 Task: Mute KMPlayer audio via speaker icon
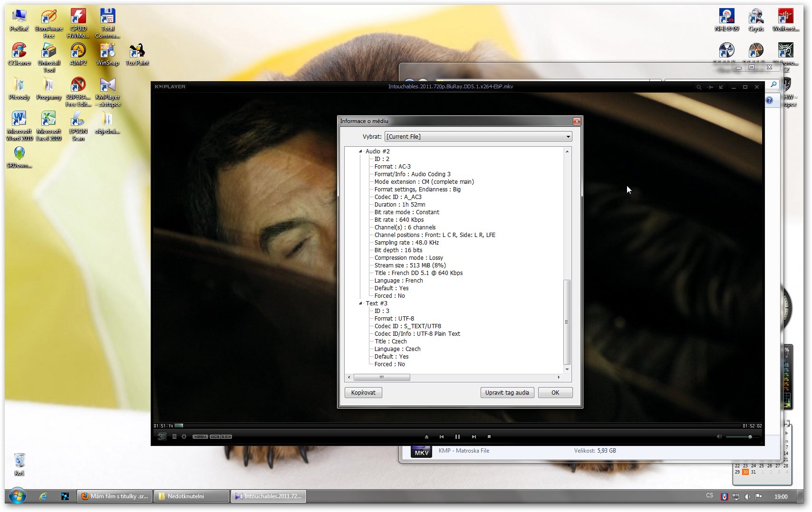[719, 436]
